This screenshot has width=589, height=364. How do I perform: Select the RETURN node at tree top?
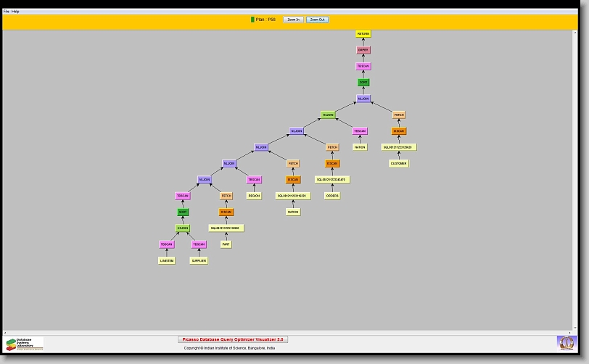(363, 34)
